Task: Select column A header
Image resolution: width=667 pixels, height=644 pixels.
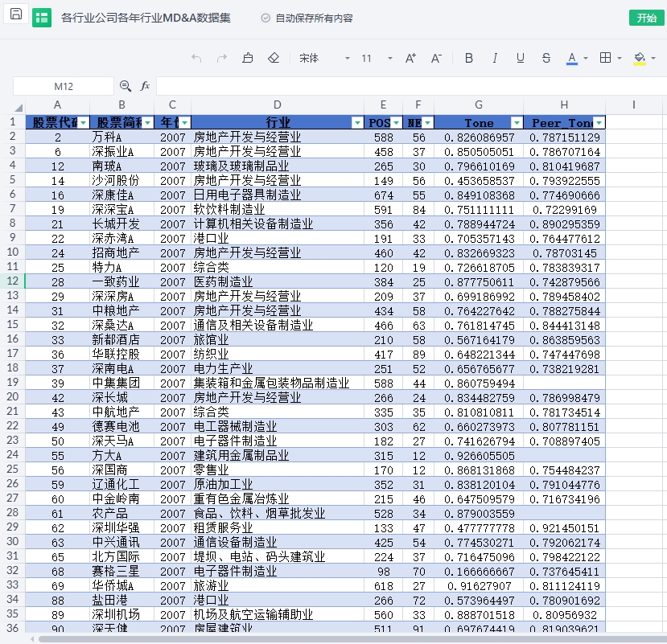Action: [x=57, y=105]
